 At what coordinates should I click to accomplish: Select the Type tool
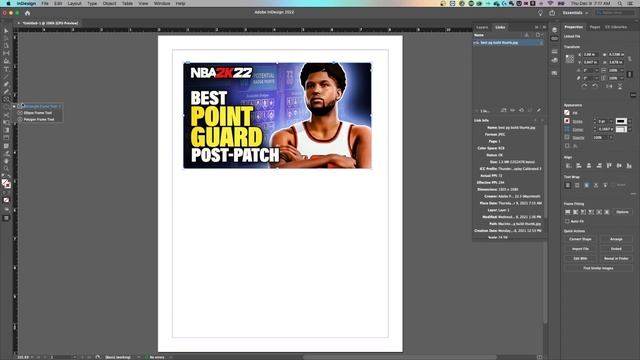pos(6,69)
